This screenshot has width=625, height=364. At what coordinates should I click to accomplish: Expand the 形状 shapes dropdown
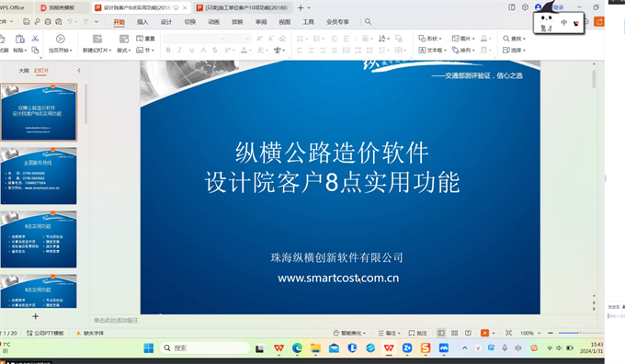click(x=430, y=39)
